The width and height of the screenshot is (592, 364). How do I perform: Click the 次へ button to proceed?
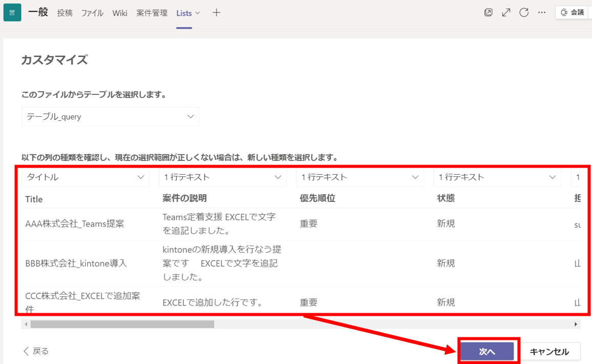[x=488, y=352]
